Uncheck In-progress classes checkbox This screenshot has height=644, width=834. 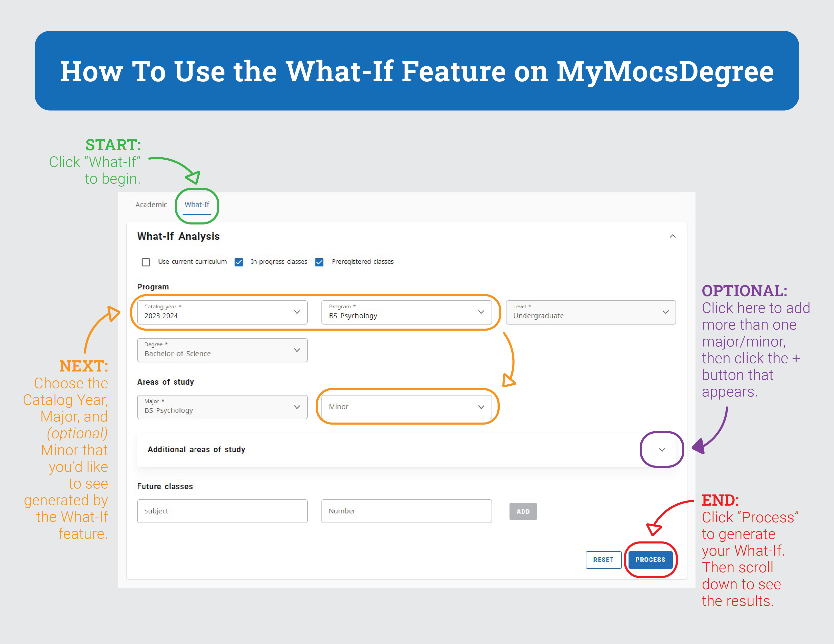click(239, 262)
